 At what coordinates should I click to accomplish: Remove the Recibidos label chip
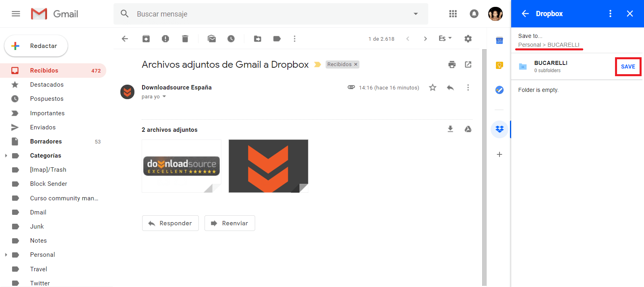pos(355,64)
